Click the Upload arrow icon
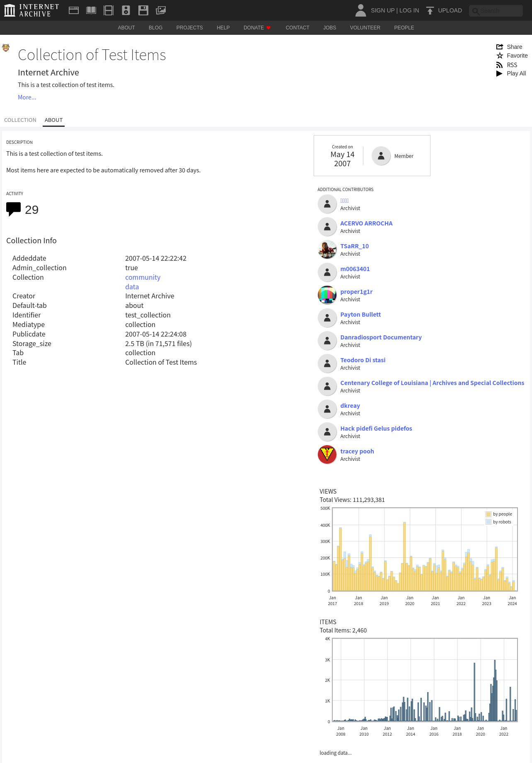The image size is (532, 763). coord(430,10)
